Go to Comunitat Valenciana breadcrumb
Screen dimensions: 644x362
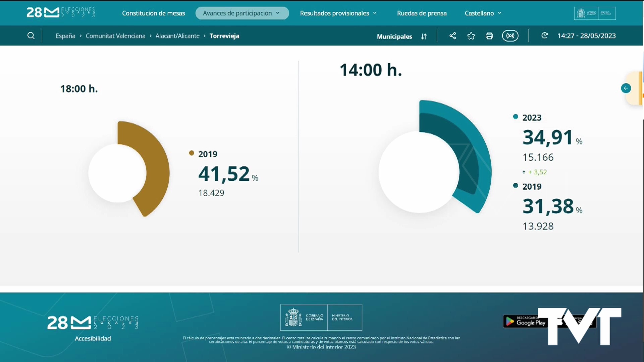coord(115,36)
